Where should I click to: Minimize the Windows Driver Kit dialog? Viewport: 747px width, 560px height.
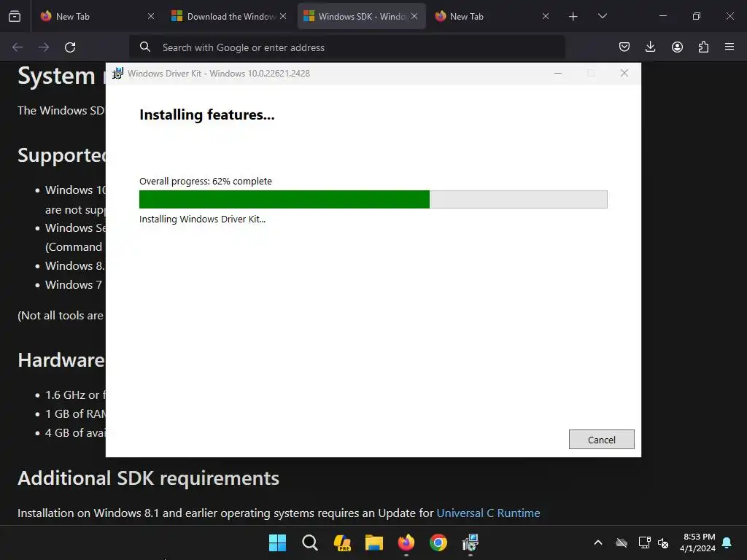558,74
